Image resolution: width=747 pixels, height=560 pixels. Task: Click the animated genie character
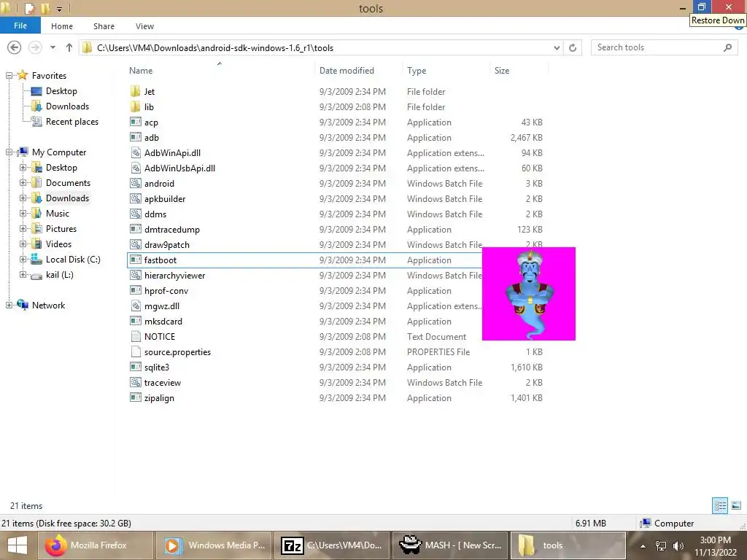529,294
